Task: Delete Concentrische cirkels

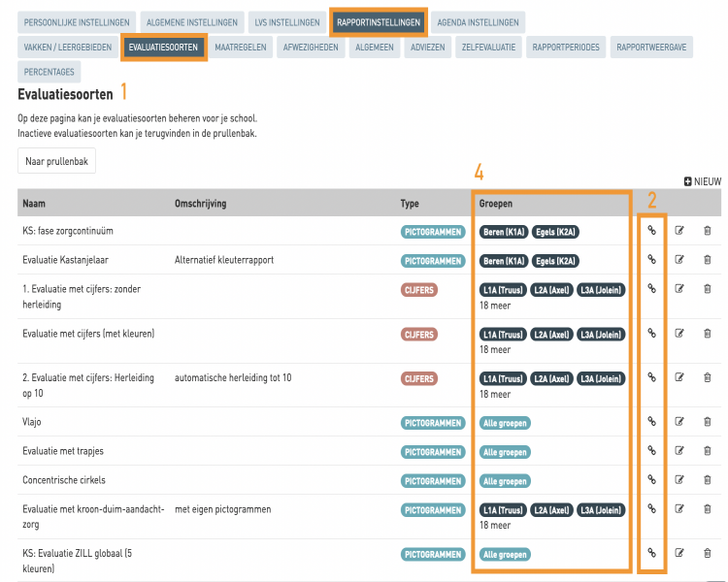Action: tap(707, 479)
